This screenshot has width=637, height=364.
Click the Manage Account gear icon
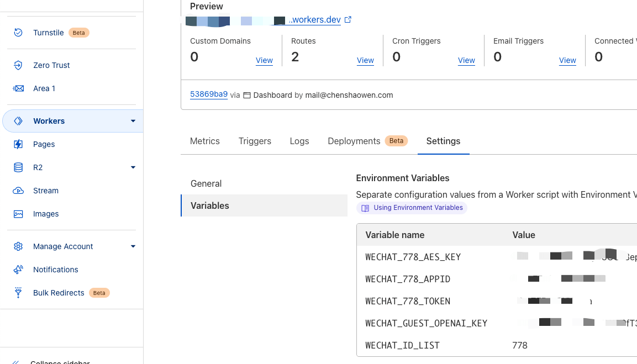[18, 246]
